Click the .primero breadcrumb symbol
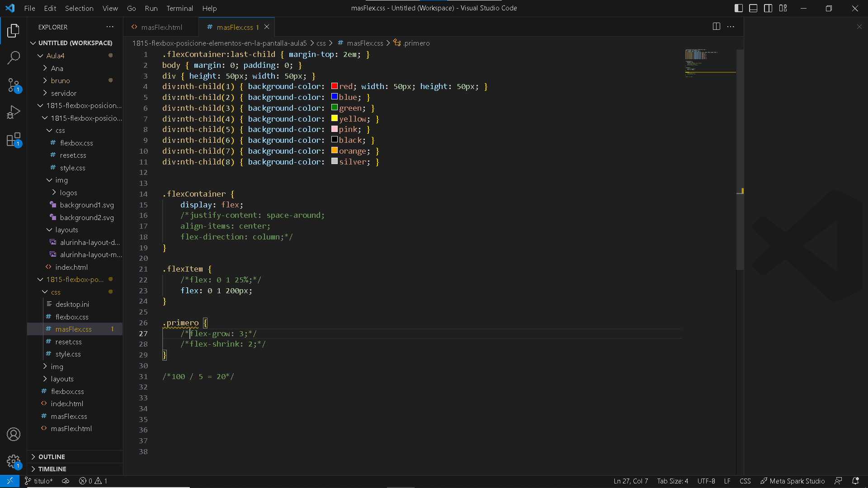The height and width of the screenshot is (488, 868). 411,43
